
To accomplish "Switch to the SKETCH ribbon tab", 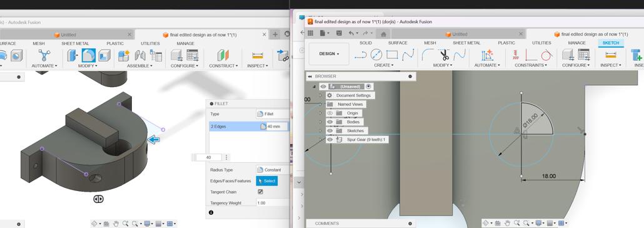I will pos(610,43).
